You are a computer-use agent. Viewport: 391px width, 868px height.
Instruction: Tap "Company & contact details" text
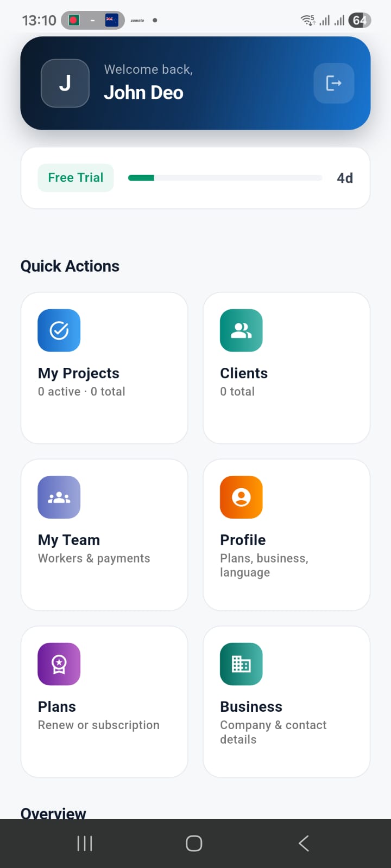pos(273,732)
